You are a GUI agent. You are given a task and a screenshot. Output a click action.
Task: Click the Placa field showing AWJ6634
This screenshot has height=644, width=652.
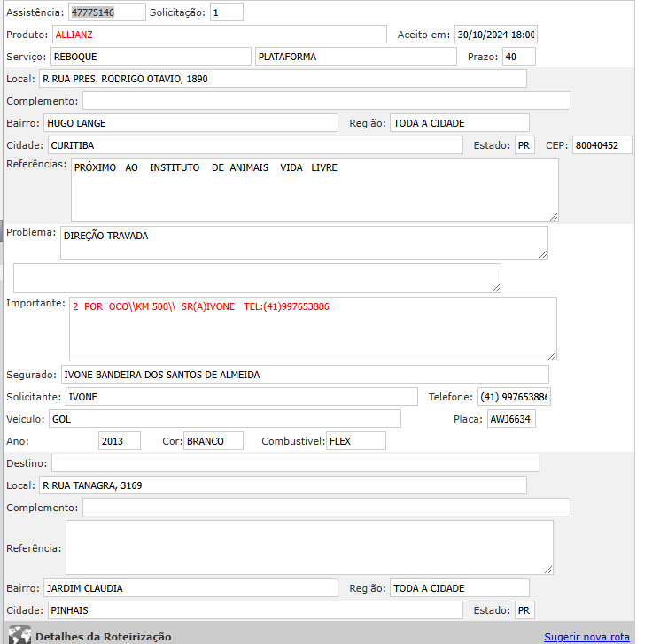click(x=511, y=419)
